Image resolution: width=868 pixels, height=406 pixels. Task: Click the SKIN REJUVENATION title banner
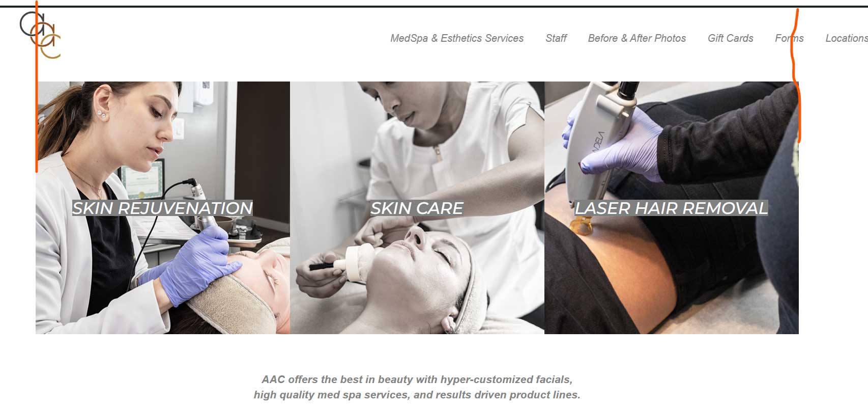click(162, 208)
